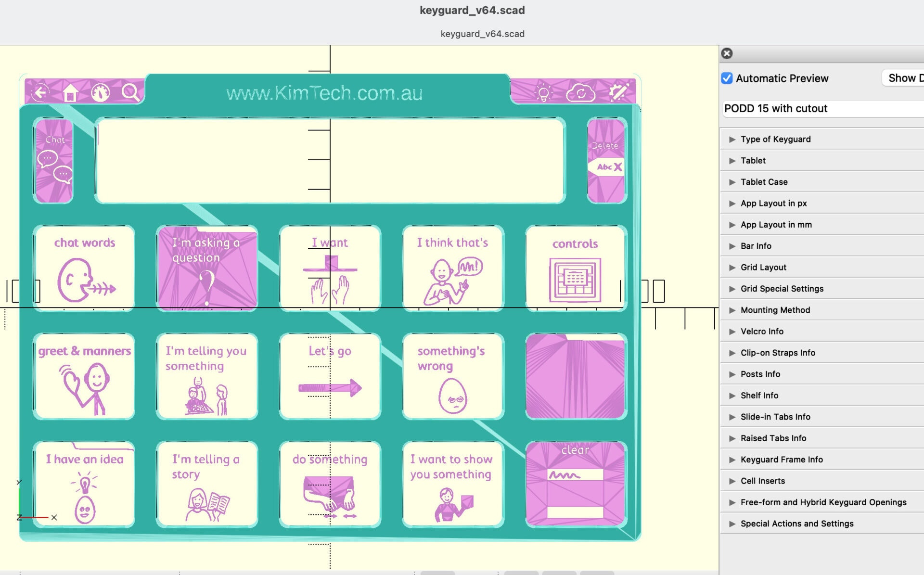Click the empty message window area
The height and width of the screenshot is (575, 924).
[x=330, y=161]
